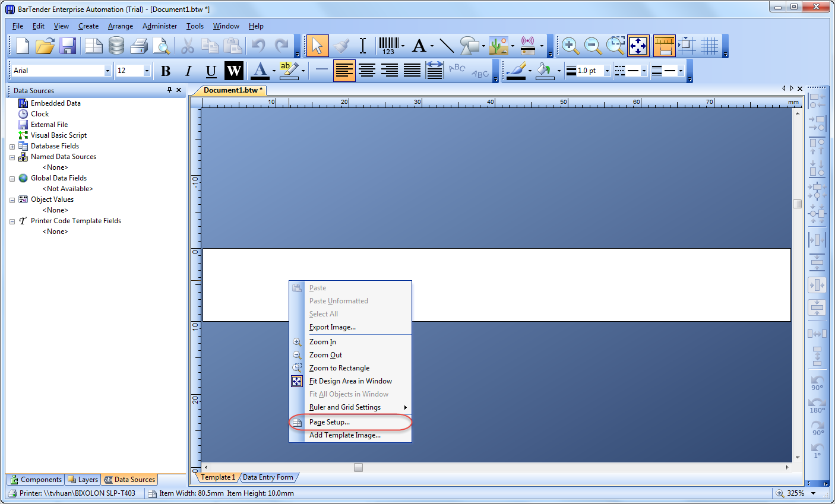Open the File menu
This screenshot has width=835, height=504.
pos(18,26)
